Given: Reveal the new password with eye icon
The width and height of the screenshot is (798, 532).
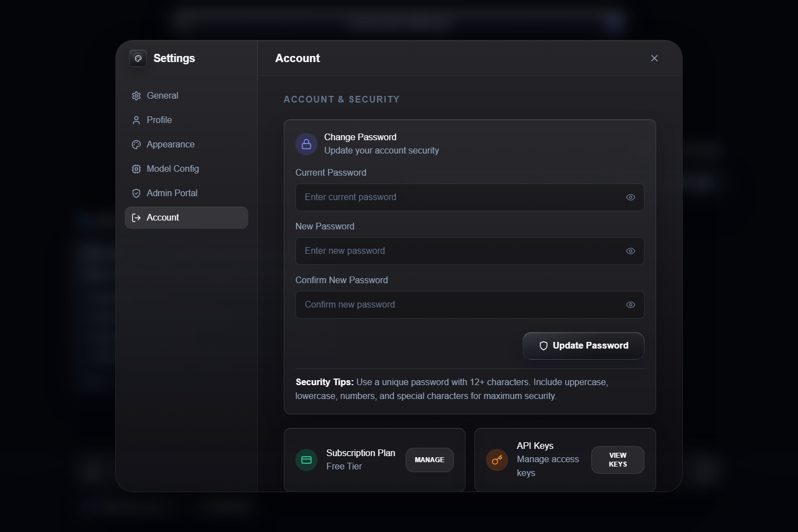Looking at the screenshot, I should coord(631,251).
